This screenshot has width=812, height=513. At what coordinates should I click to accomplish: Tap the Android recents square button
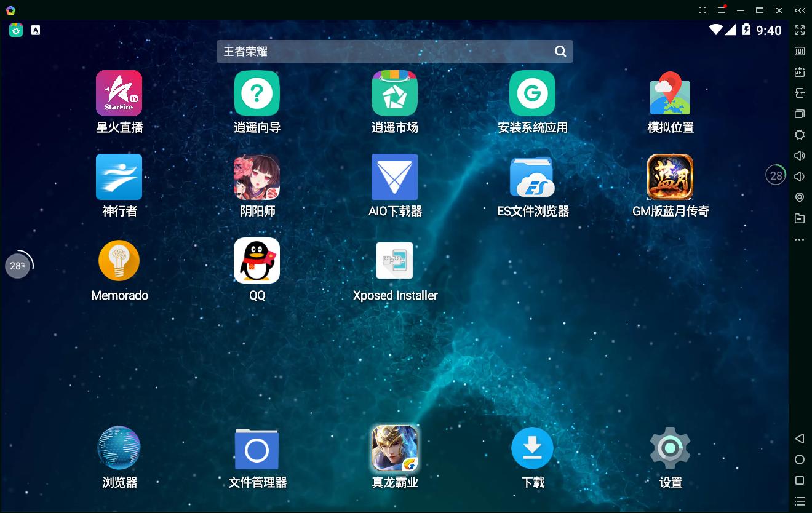[x=800, y=480]
